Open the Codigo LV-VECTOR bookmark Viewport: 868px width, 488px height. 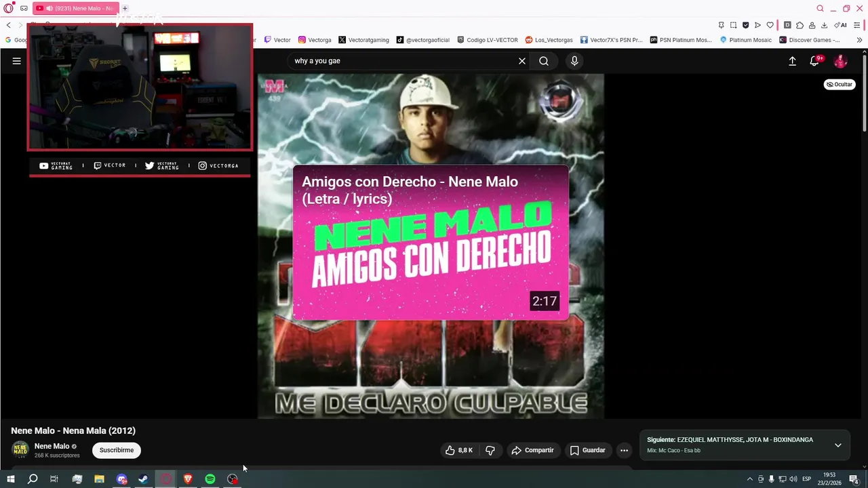click(488, 40)
